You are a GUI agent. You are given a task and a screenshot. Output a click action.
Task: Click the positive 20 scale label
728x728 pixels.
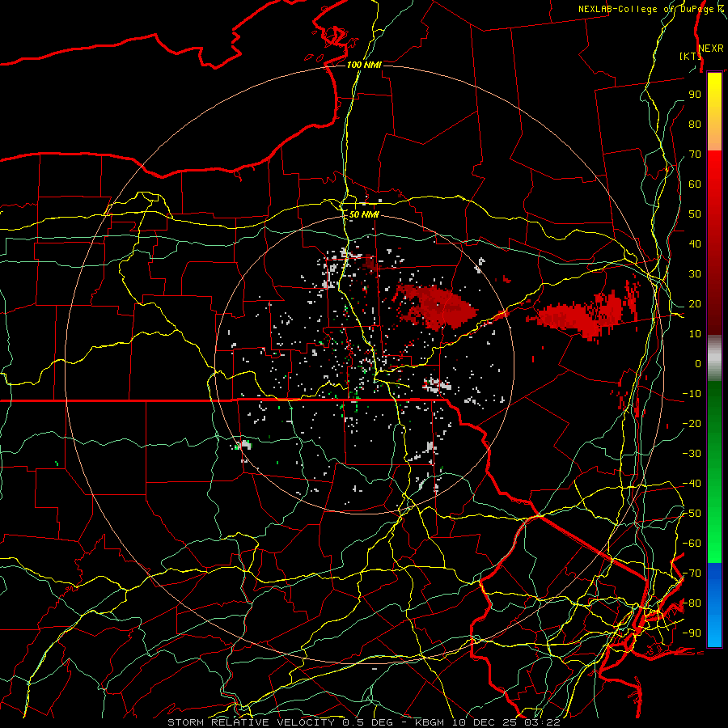pos(695,303)
